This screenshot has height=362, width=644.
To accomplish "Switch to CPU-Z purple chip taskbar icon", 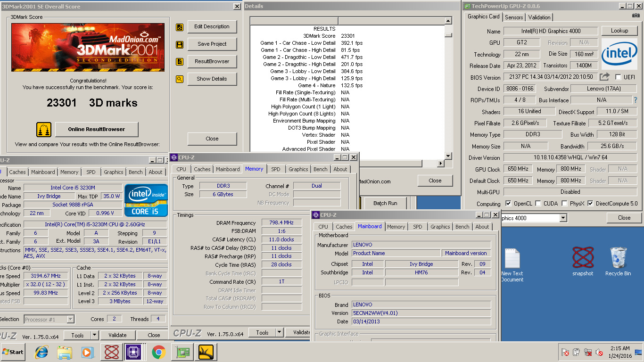I will (134, 352).
